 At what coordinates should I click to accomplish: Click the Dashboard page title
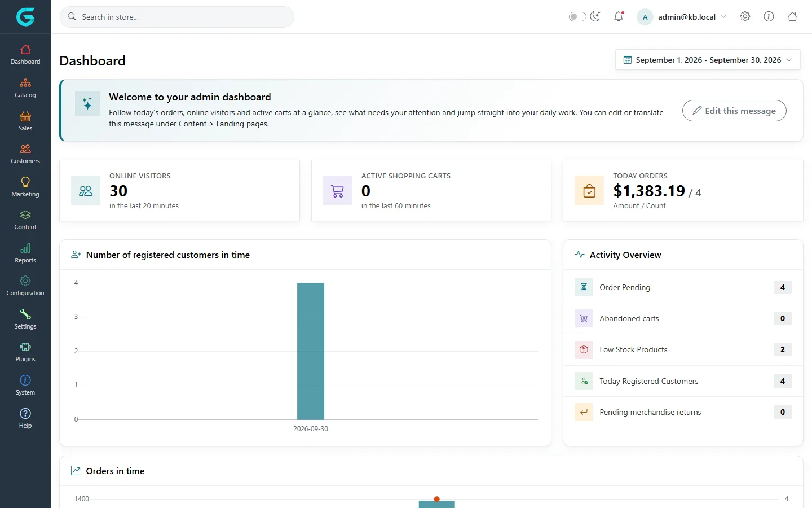(x=92, y=61)
